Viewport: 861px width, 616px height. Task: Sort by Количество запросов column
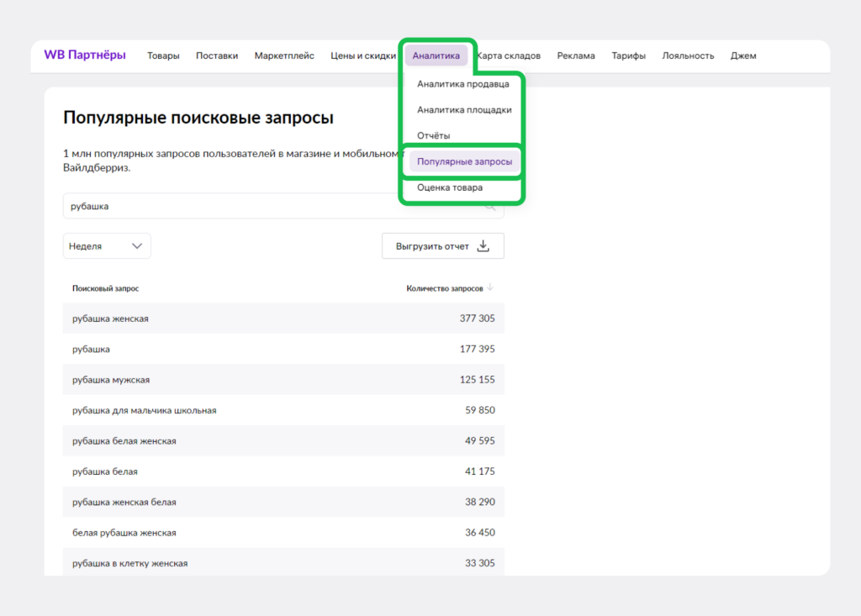[x=444, y=288]
